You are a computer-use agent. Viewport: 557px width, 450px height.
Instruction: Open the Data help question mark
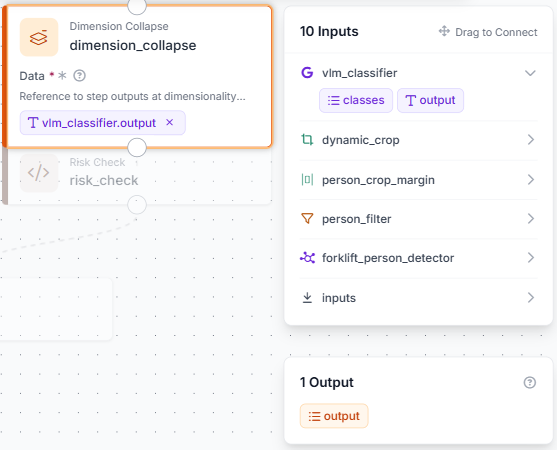[x=79, y=76]
